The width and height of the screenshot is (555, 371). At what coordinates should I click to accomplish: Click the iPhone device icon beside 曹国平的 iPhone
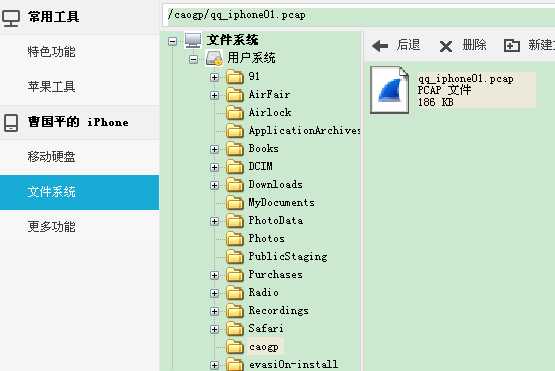coord(11,122)
